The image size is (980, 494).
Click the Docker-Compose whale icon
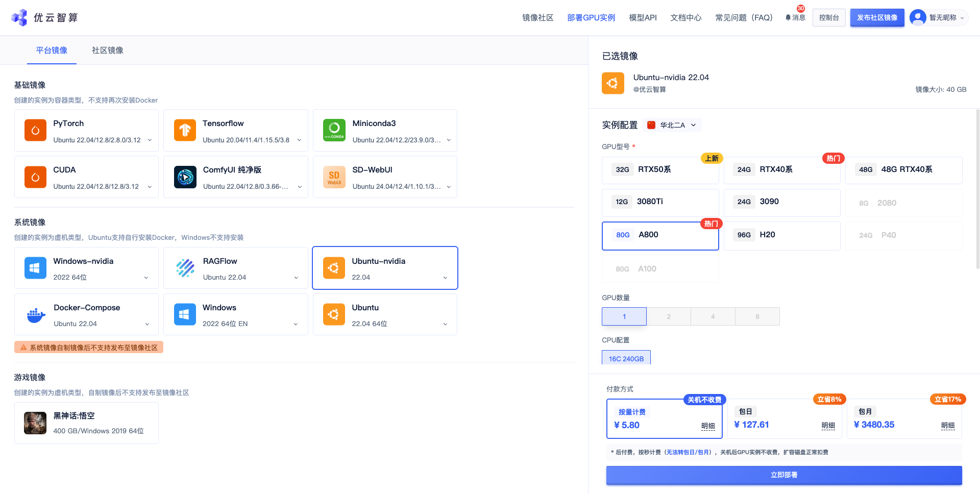36,315
